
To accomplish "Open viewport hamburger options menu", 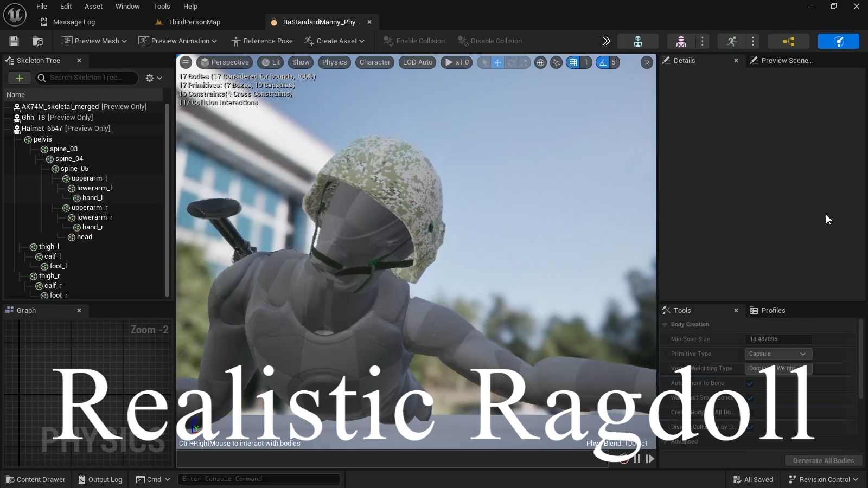I will point(186,62).
